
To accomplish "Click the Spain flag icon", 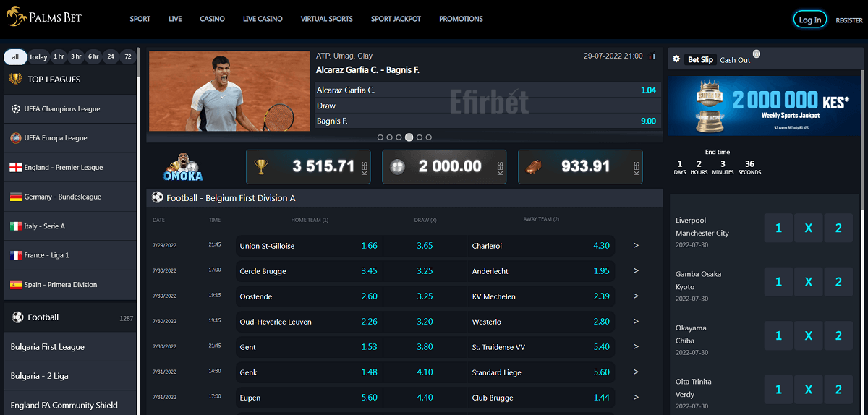I will [x=16, y=284].
